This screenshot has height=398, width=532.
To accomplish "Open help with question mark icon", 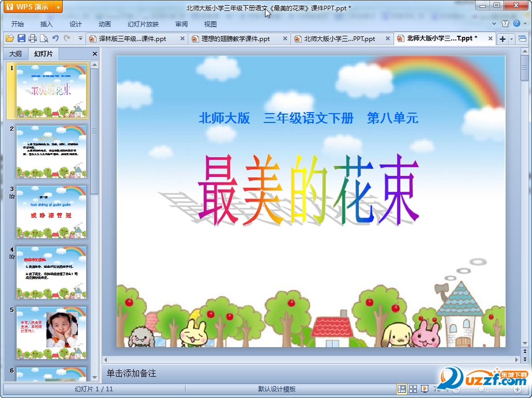I will point(517,23).
